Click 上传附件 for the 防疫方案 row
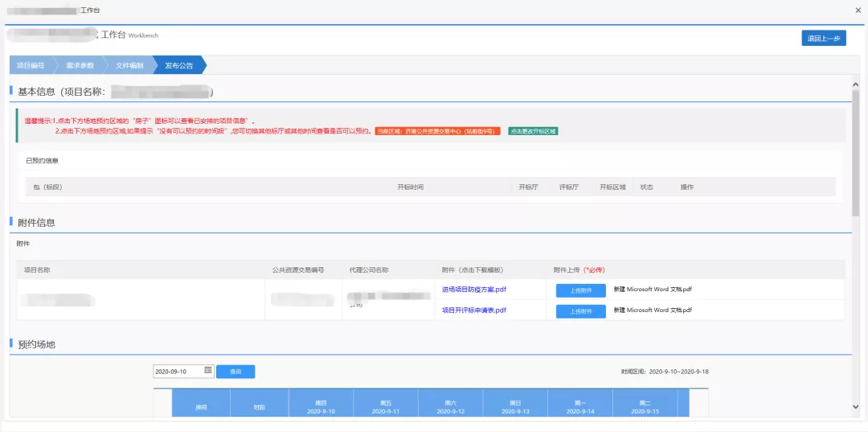 [580, 290]
